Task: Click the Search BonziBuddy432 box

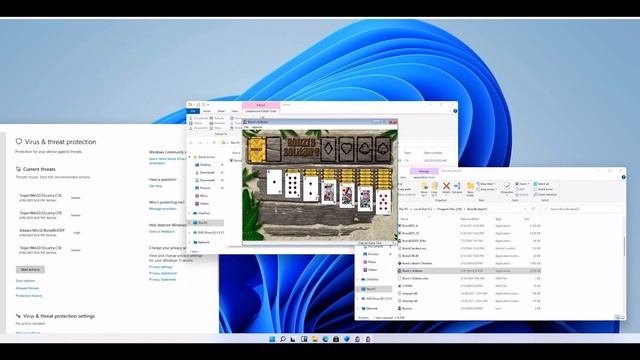Action: pyautogui.click(x=583, y=209)
